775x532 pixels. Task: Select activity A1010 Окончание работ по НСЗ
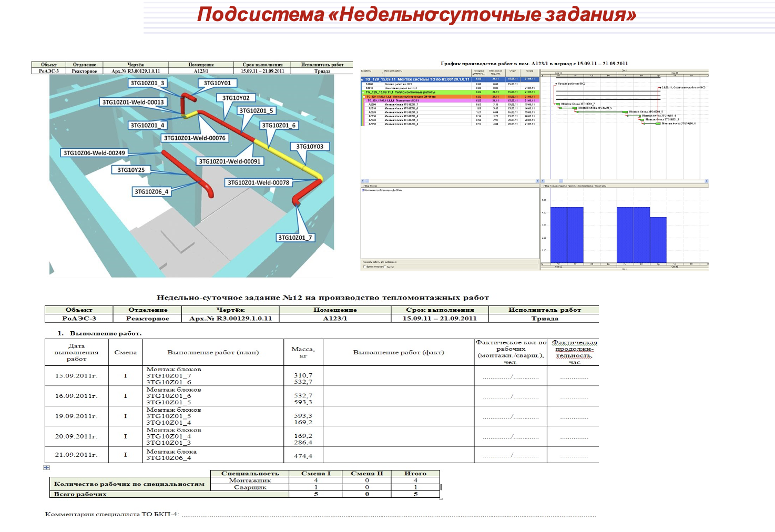tap(450, 88)
